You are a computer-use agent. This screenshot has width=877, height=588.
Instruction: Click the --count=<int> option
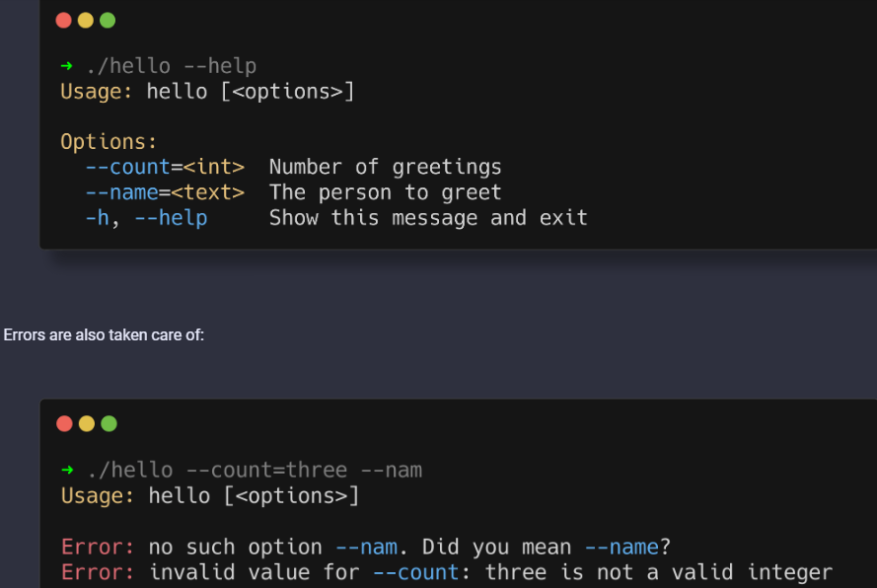[x=165, y=167]
